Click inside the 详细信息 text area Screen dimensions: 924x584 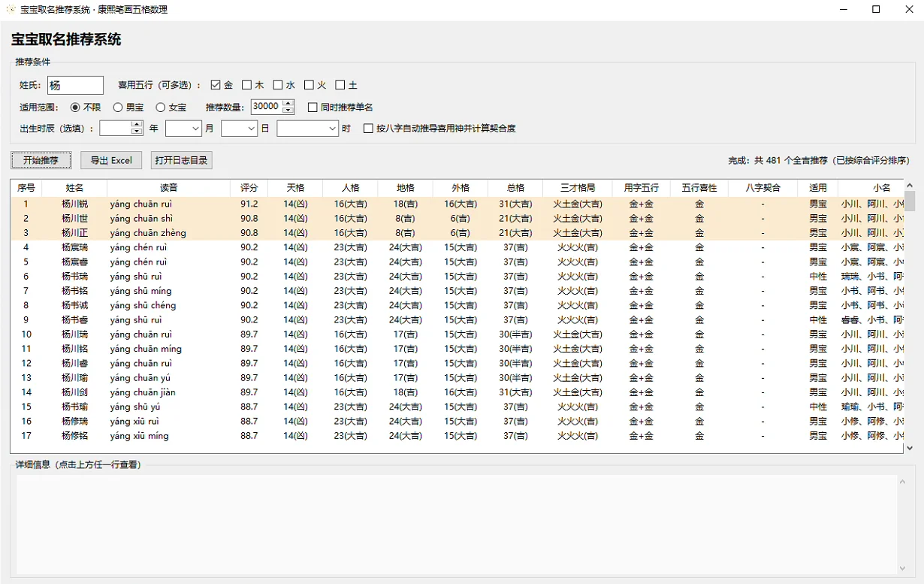[x=457, y=524]
